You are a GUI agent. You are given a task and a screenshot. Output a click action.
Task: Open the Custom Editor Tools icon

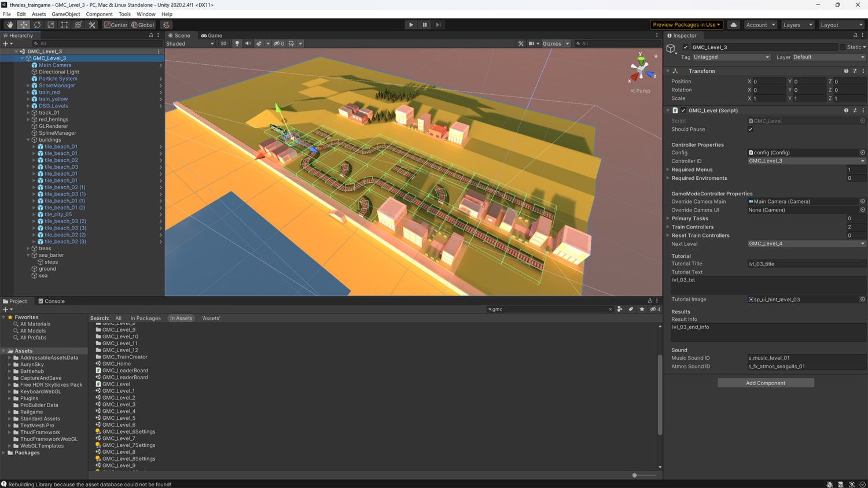(x=91, y=25)
